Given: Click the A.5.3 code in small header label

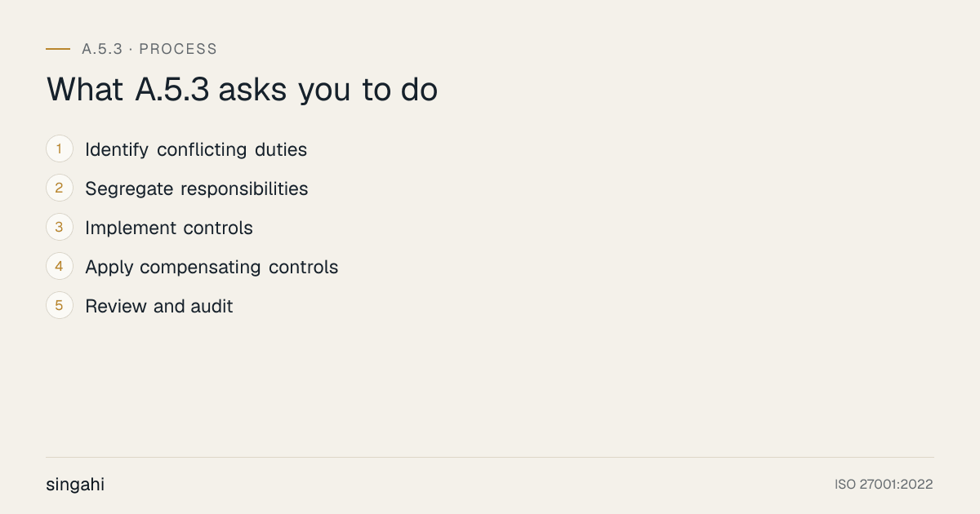Looking at the screenshot, I should click(102, 49).
